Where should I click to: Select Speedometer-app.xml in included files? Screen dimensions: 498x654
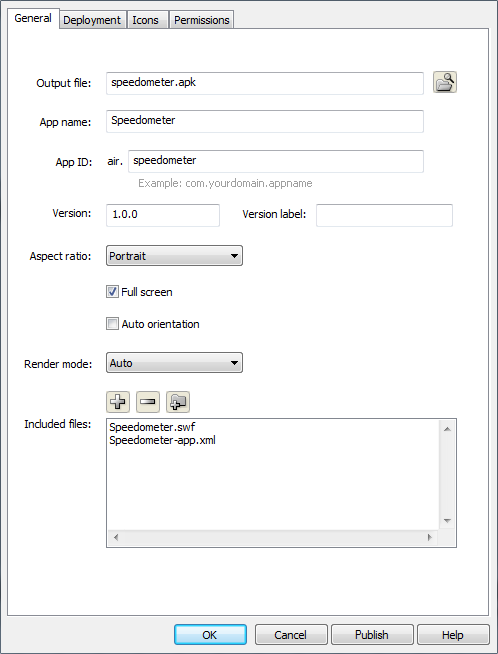click(162, 440)
